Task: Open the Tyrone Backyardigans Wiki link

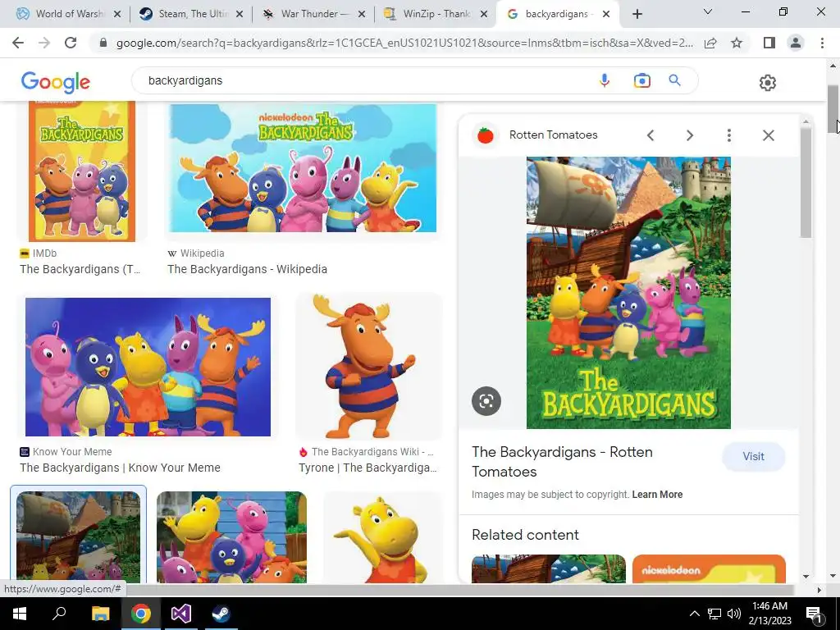Action: click(367, 468)
